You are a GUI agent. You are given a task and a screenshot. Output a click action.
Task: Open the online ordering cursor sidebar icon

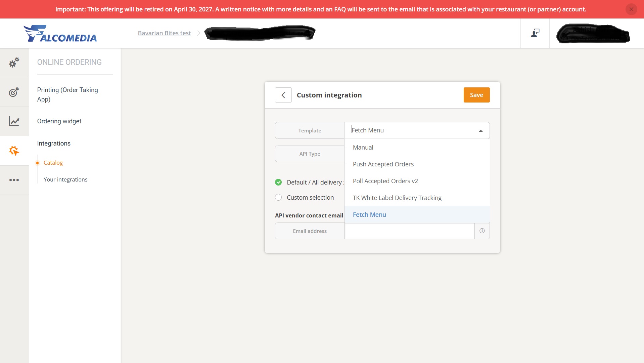pos(14,151)
